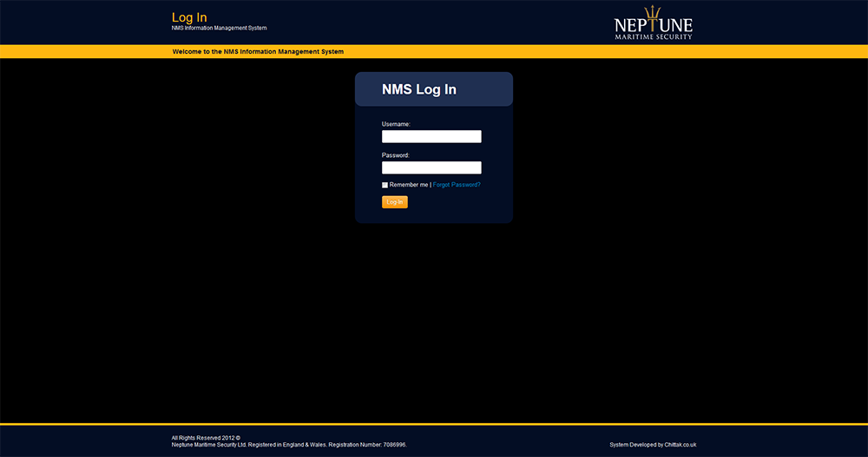Click the Password: label
Screen dimensions: 868x457
click(395, 155)
